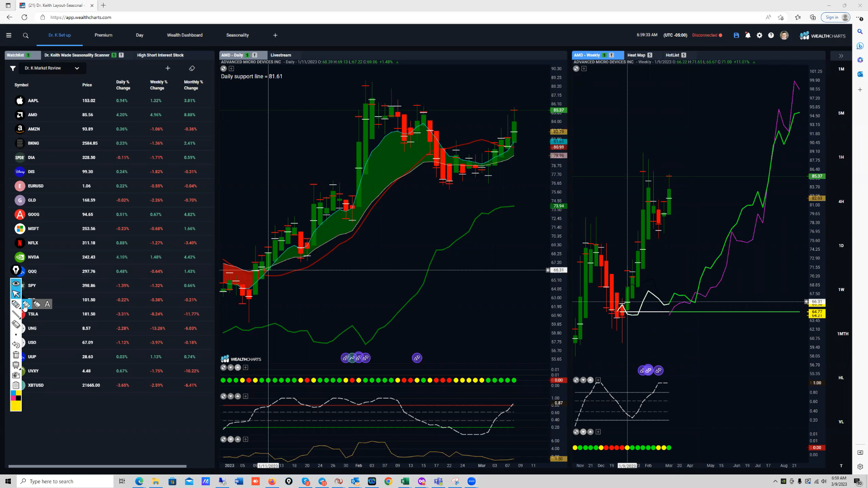The image size is (868, 488).
Task: Toggle annotation visibility eye icon
Action: coord(16,284)
